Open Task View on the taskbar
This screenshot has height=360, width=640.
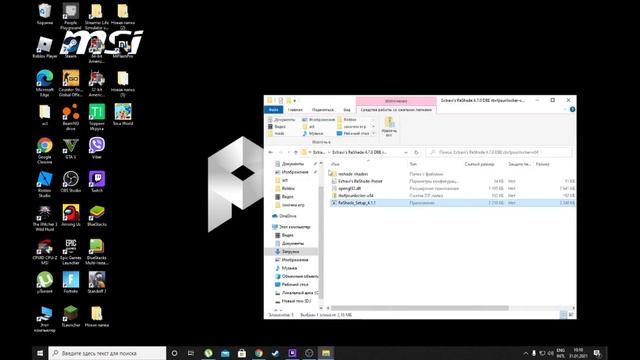pyautogui.click(x=191, y=353)
